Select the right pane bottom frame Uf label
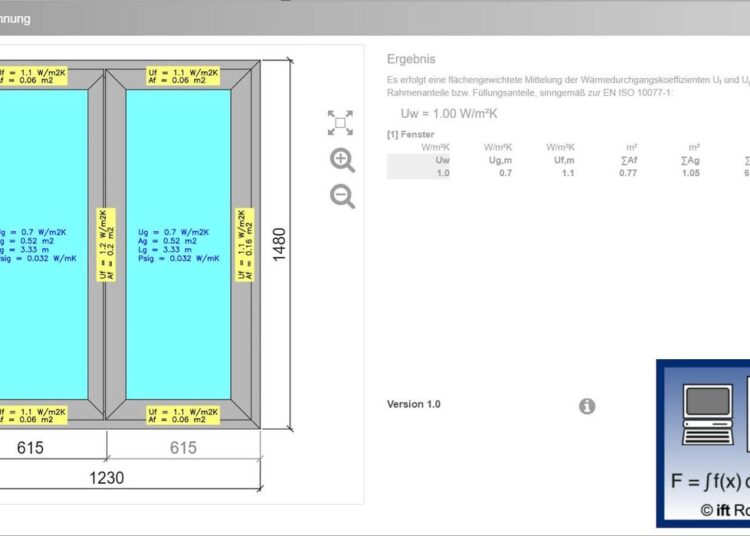Screen dimensions: 750x536 pos(183,416)
